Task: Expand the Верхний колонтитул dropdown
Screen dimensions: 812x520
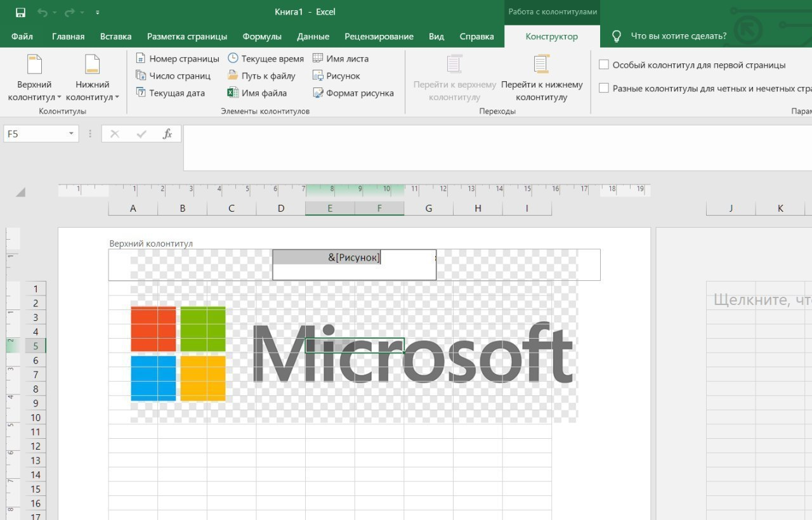Action: [35, 78]
